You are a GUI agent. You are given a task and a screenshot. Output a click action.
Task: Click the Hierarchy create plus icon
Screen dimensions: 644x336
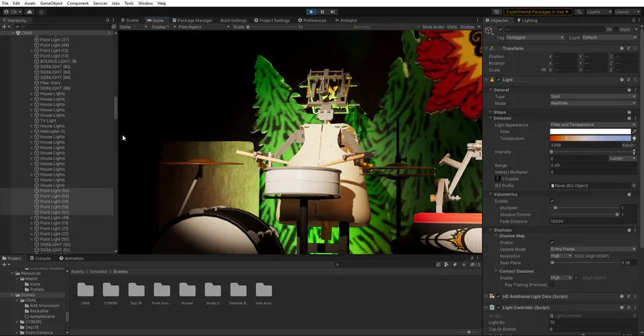(x=6, y=27)
